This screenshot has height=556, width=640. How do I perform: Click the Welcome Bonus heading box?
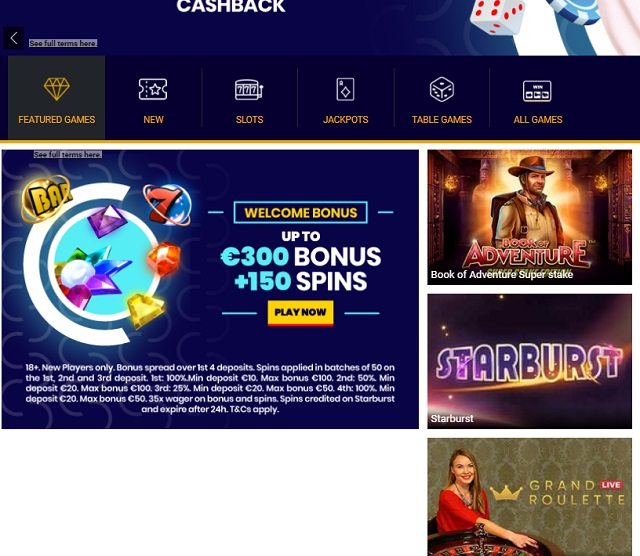(x=301, y=213)
